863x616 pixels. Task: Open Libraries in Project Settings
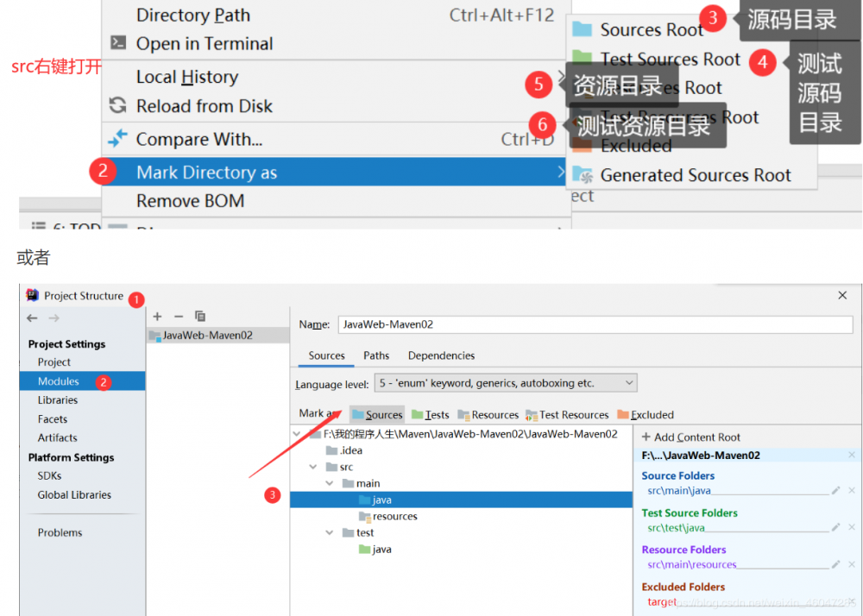(57, 399)
